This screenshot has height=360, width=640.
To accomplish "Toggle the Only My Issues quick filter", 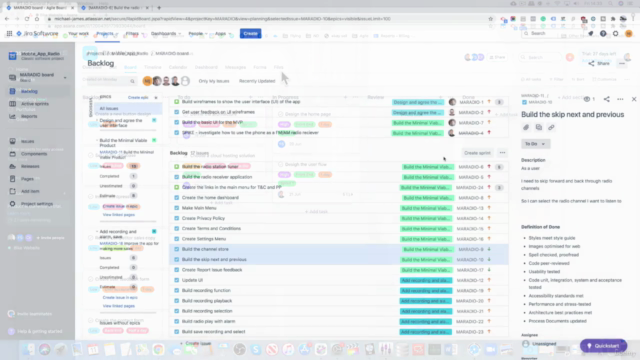I will pos(214,81).
